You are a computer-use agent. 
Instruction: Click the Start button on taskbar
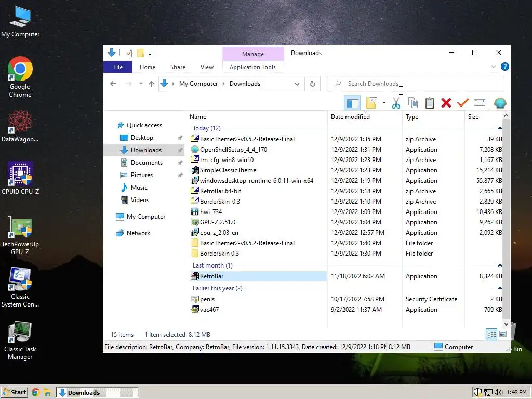pos(14,393)
